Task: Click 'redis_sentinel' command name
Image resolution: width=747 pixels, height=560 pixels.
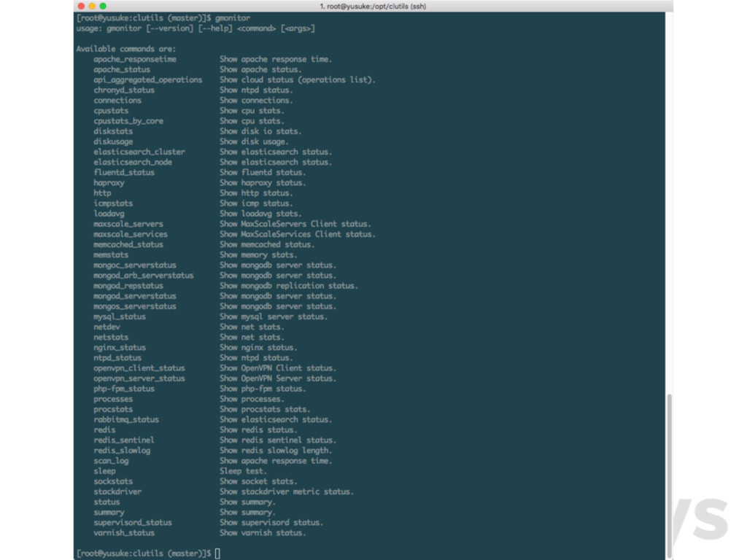Action: pyautogui.click(x=124, y=440)
